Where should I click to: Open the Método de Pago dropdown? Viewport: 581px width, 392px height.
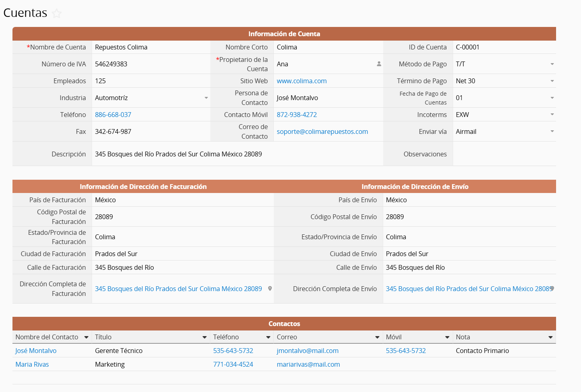point(552,64)
